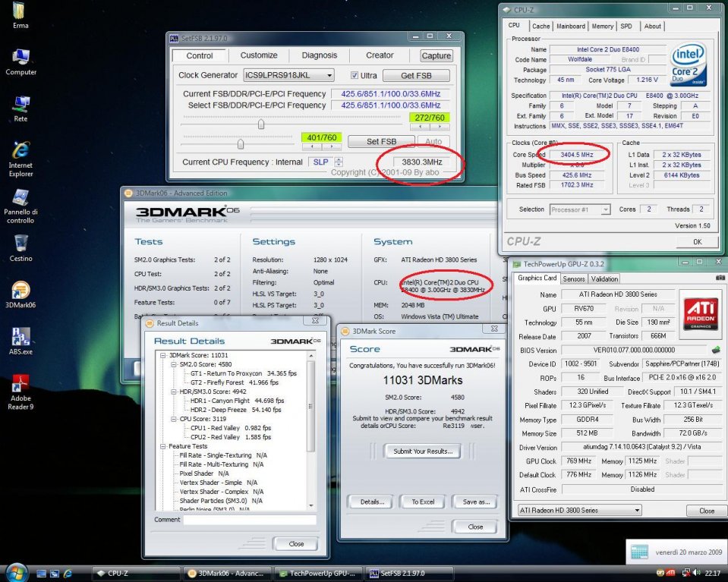The image size is (728, 582).
Task: Click the SetFSB taskbar button
Action: click(409, 574)
